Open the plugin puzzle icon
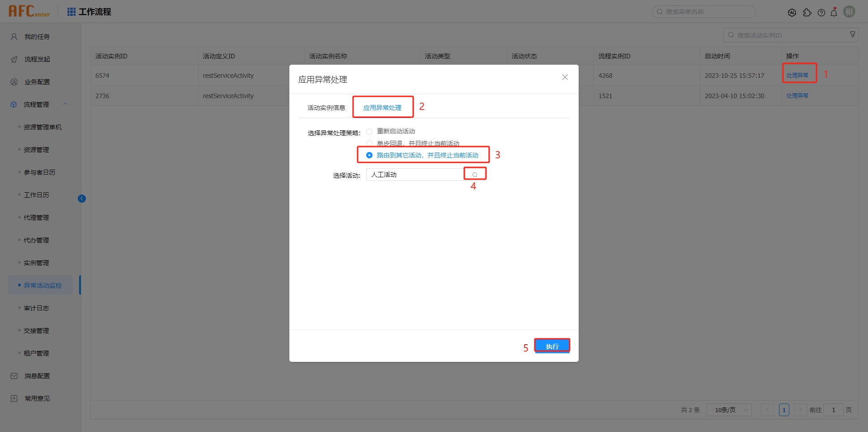This screenshot has width=868, height=432. (x=807, y=13)
